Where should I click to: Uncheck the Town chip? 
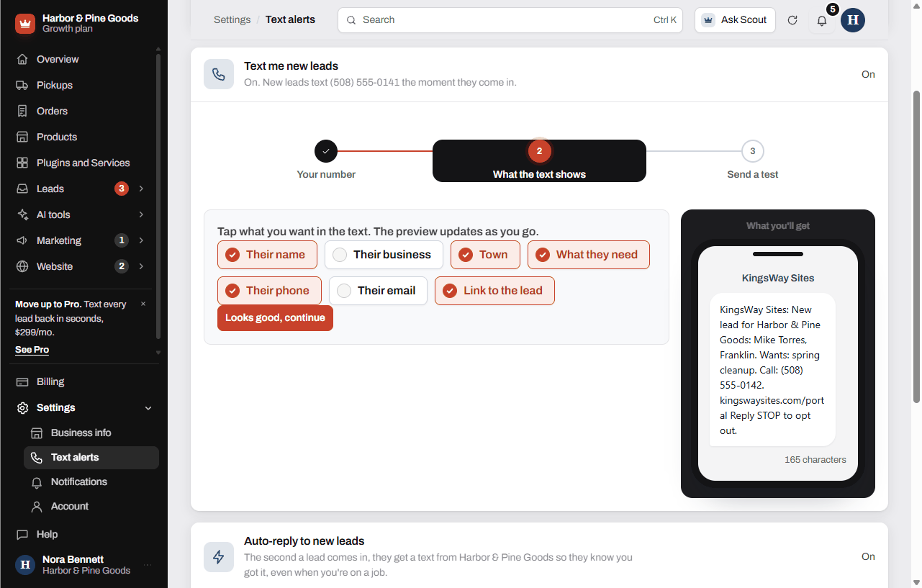(485, 255)
